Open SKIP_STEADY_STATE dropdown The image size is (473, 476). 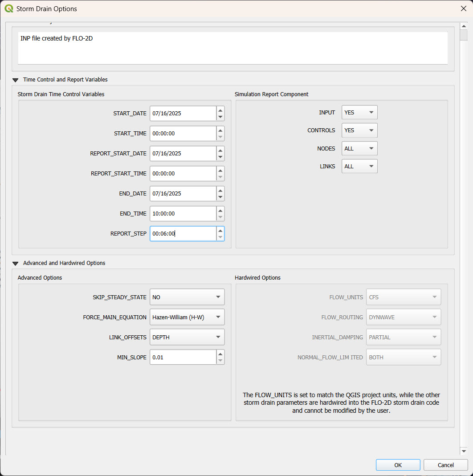pyautogui.click(x=187, y=297)
